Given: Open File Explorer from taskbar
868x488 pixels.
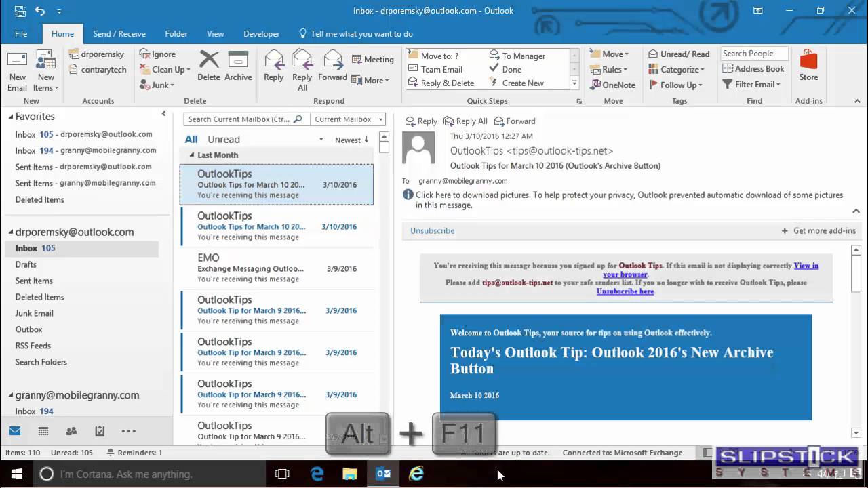Looking at the screenshot, I should click(x=350, y=474).
